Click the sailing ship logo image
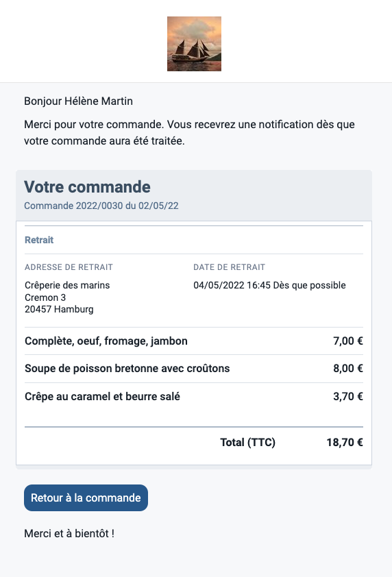This screenshot has width=392, height=577. (x=194, y=44)
